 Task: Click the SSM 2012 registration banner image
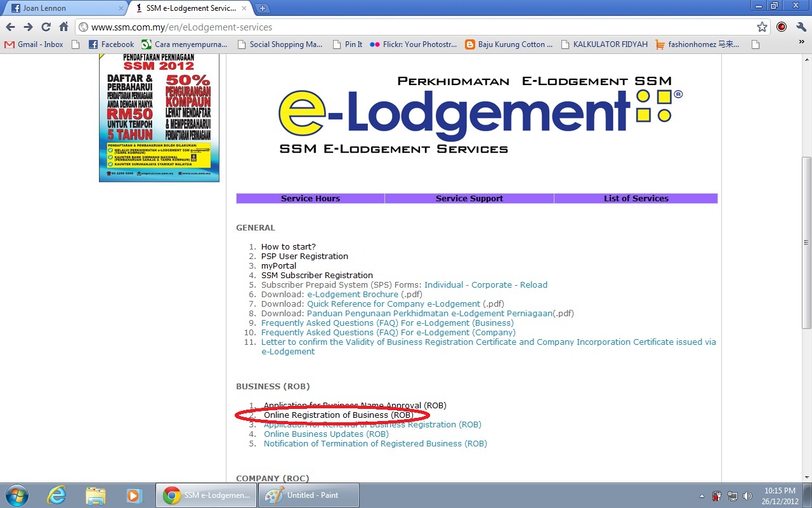[159, 118]
